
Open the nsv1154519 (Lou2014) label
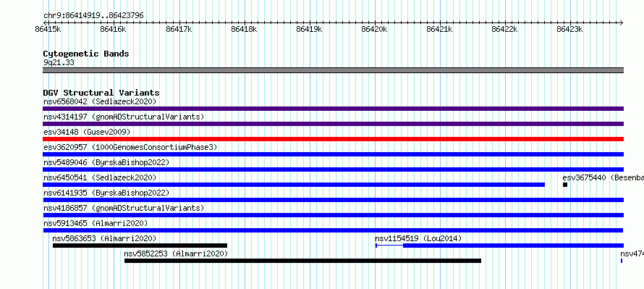[x=418, y=238]
